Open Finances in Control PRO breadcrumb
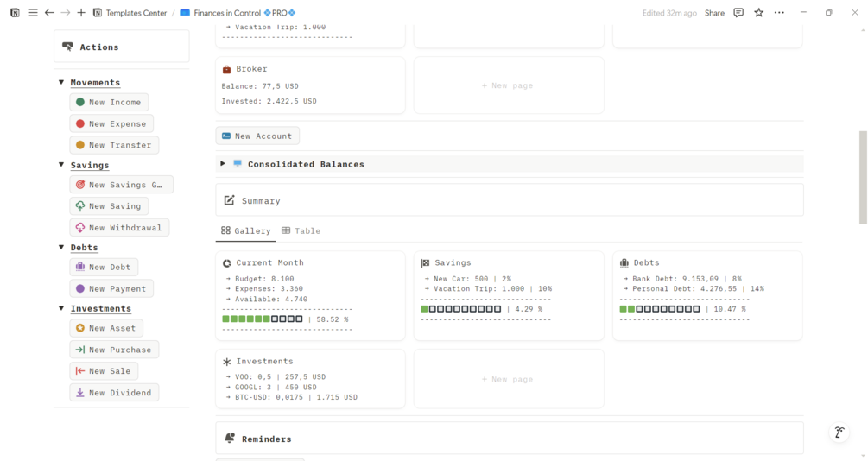 point(244,13)
